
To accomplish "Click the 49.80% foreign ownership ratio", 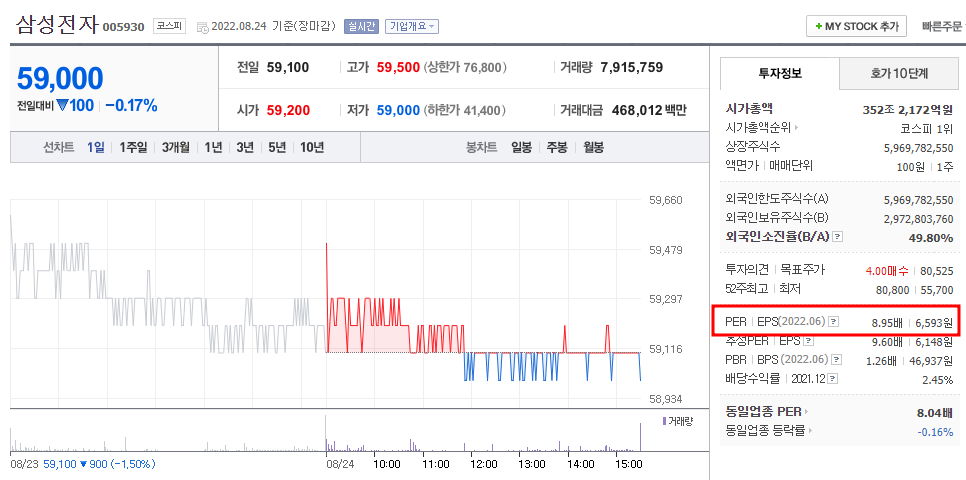I will [931, 238].
